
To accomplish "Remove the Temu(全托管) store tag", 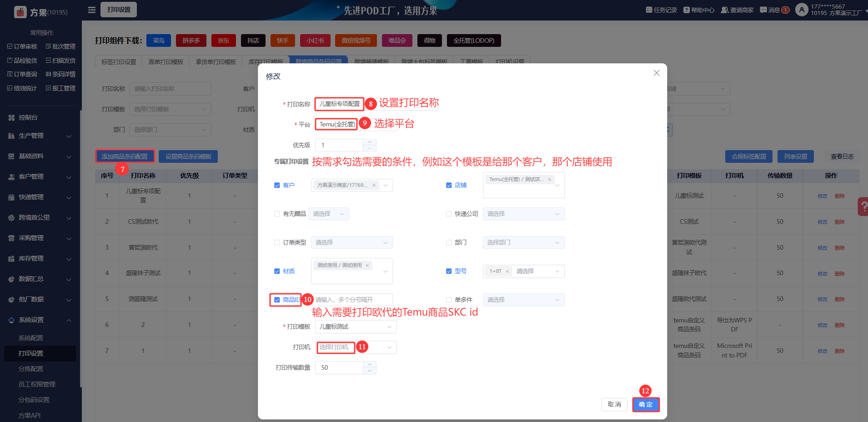I will [x=549, y=179].
